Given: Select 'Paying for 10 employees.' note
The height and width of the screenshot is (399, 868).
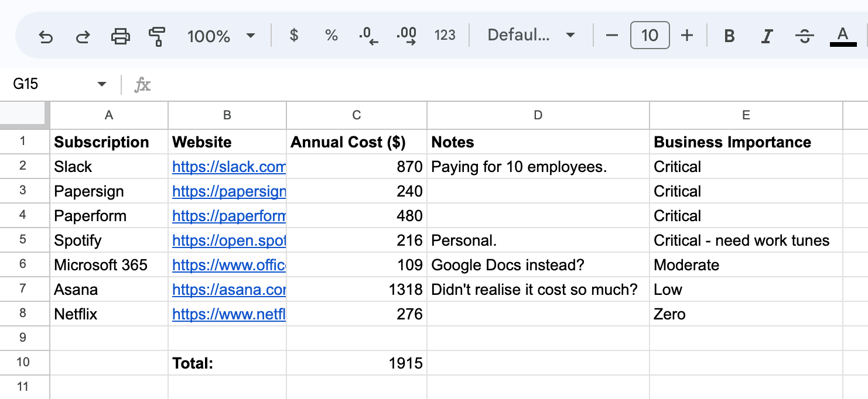Looking at the screenshot, I should point(538,167).
